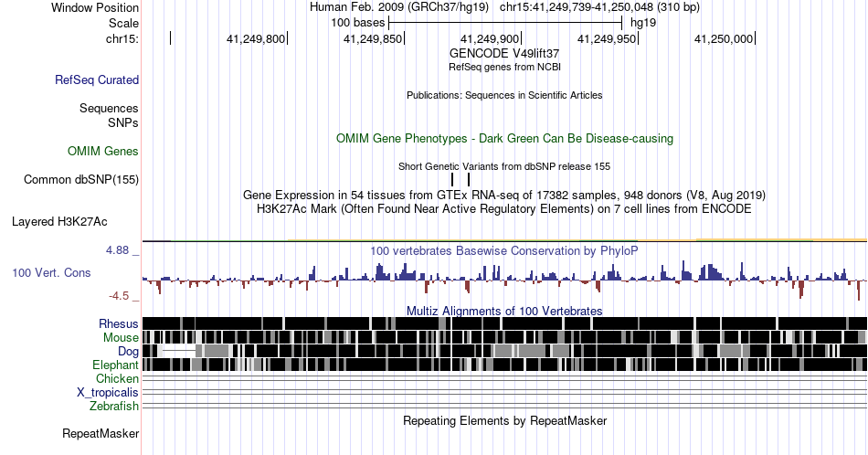Select the 41,249,900 ruler position
Screen dimensions: 868x455
[x=490, y=38]
